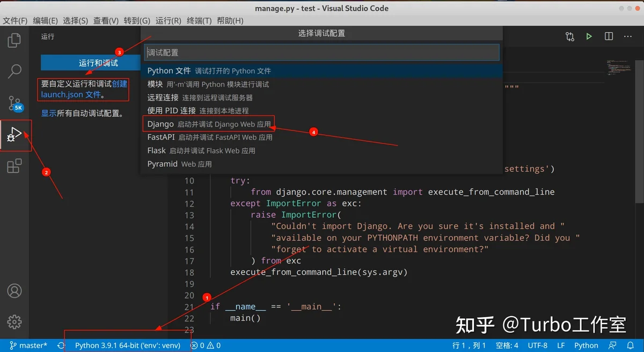Change indentation via 空格: 4
Viewport: 644px width, 352px height.
(x=507, y=346)
